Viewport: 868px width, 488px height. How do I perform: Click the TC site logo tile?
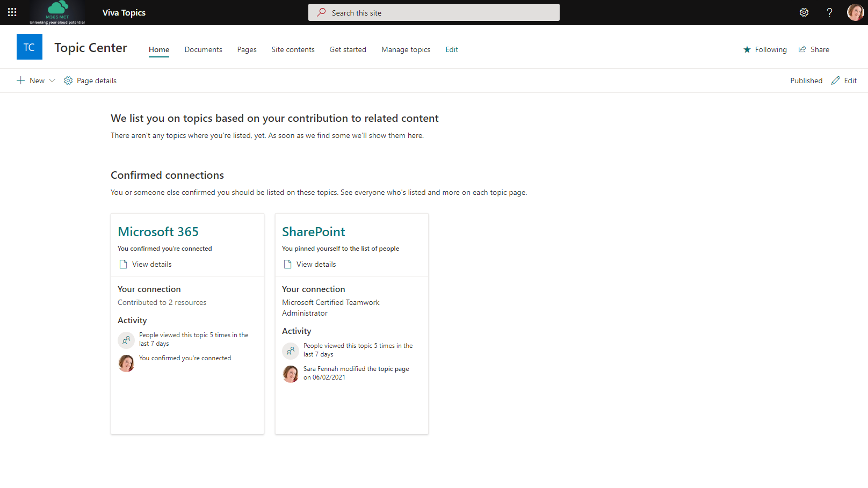tap(29, 47)
